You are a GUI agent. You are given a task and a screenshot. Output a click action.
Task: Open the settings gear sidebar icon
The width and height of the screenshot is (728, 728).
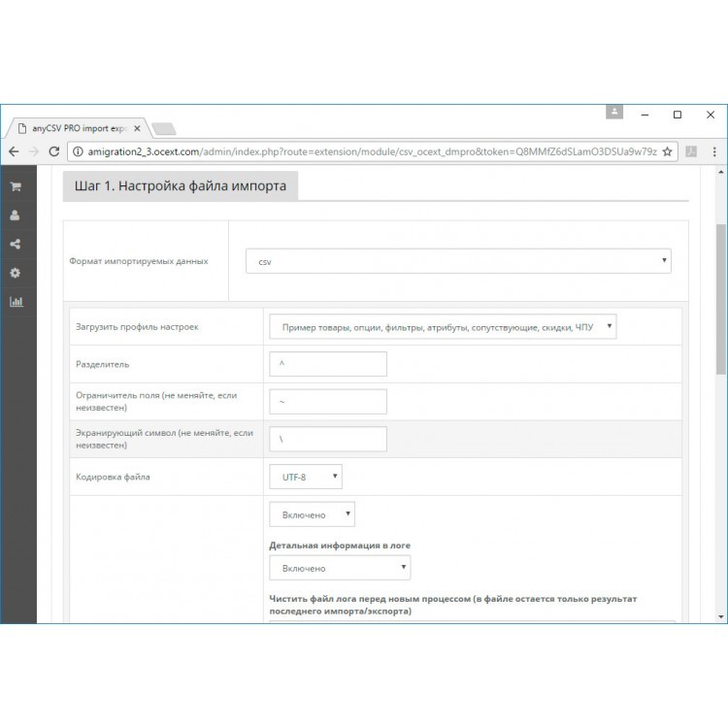coord(16,273)
